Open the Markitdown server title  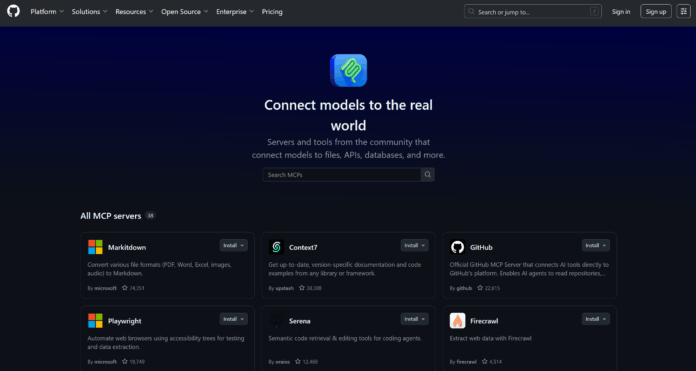tap(127, 247)
